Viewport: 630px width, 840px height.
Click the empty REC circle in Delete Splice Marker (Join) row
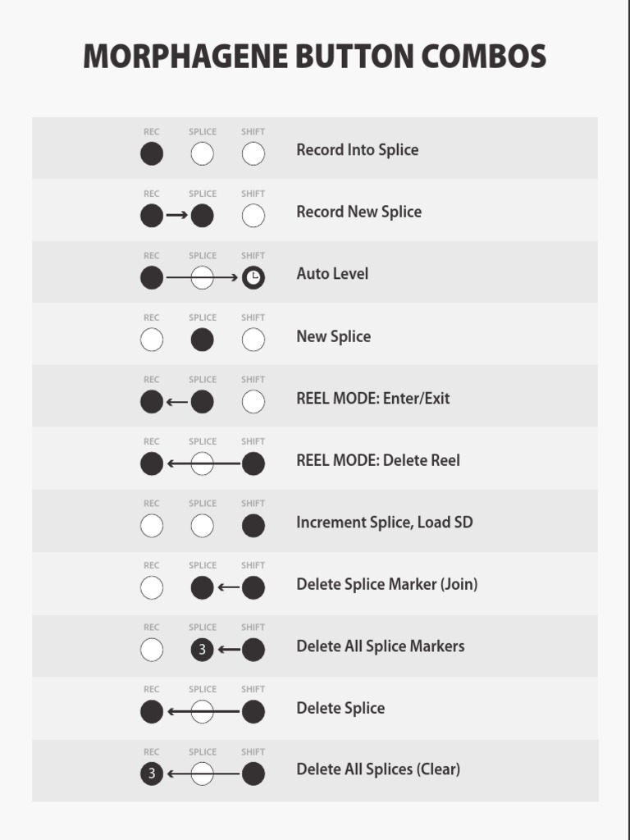[152, 587]
